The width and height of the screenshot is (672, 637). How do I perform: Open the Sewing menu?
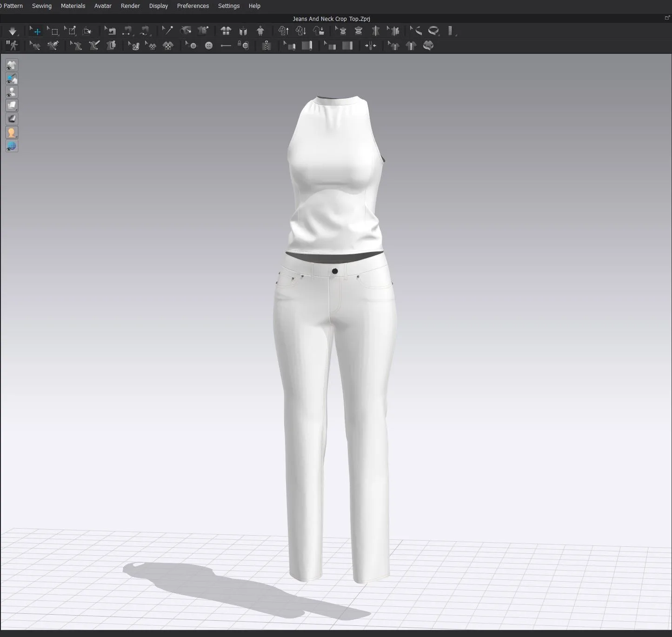point(42,6)
